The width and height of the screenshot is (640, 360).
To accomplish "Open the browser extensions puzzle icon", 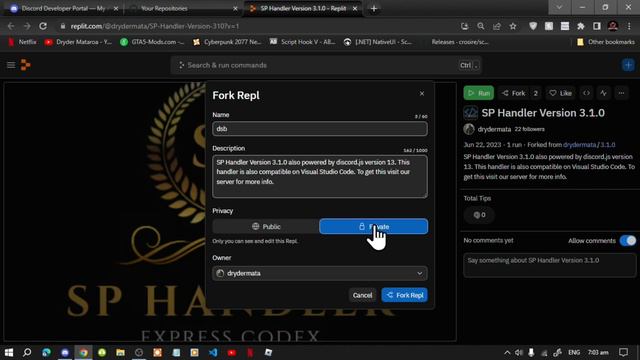I will 580,26.
